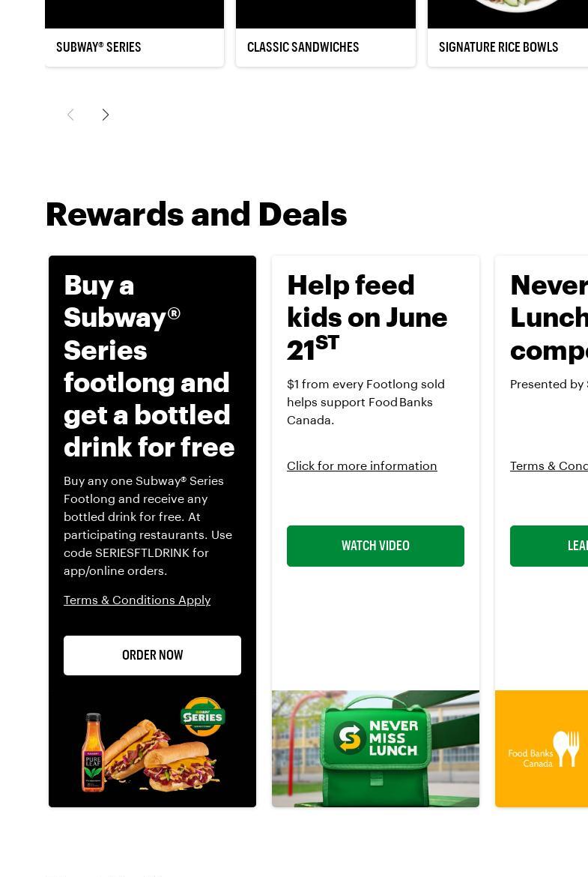
Task: Click the next carousel arrow
Action: 106,115
